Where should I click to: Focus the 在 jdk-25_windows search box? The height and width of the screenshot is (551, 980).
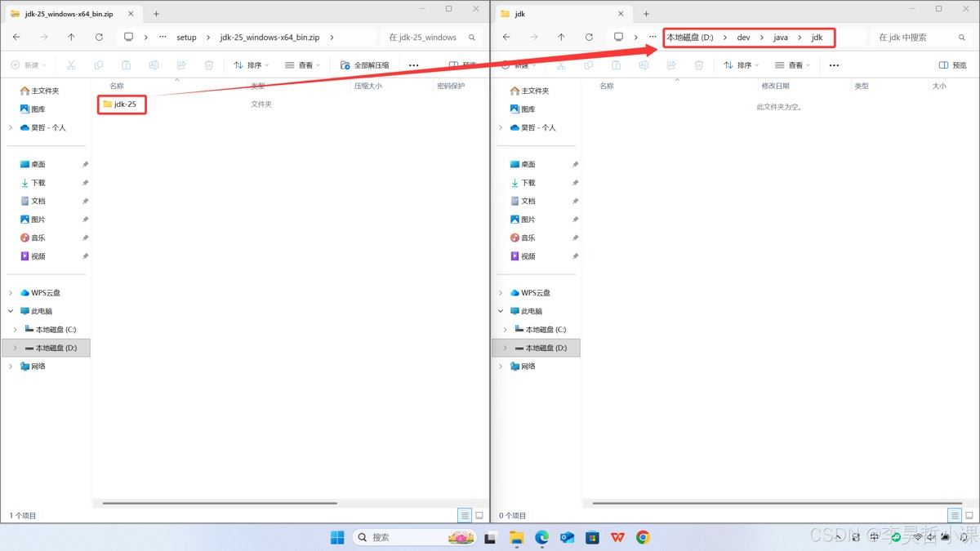pos(431,38)
